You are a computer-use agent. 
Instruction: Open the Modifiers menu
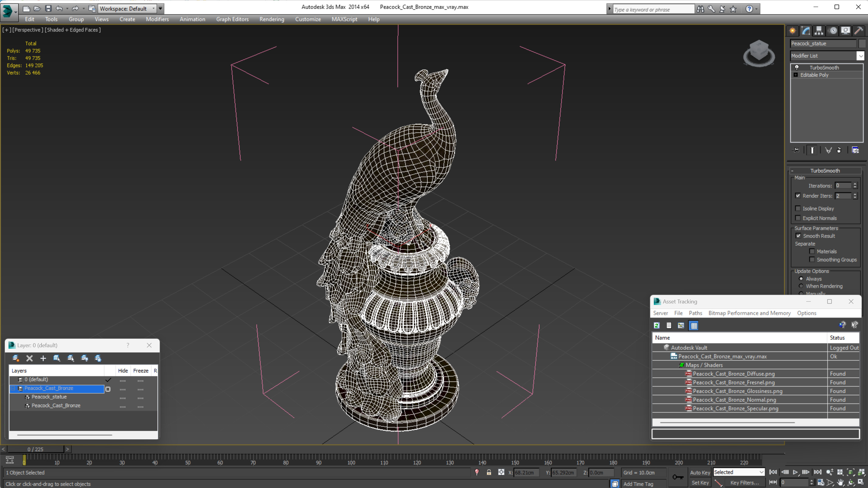point(157,19)
